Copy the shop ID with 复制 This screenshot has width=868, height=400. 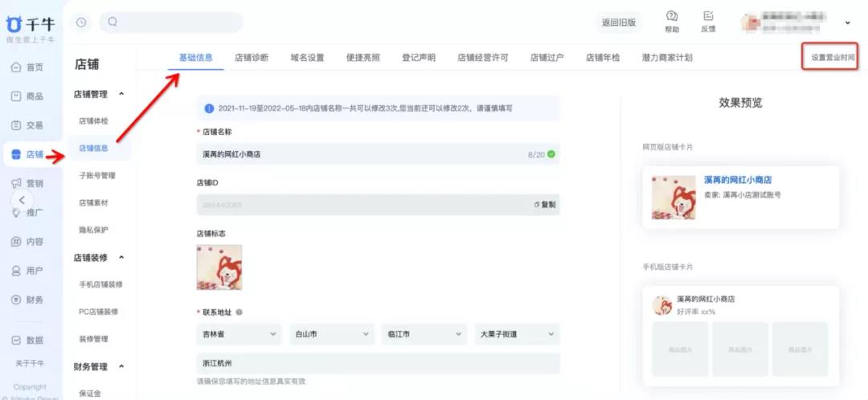coord(545,205)
